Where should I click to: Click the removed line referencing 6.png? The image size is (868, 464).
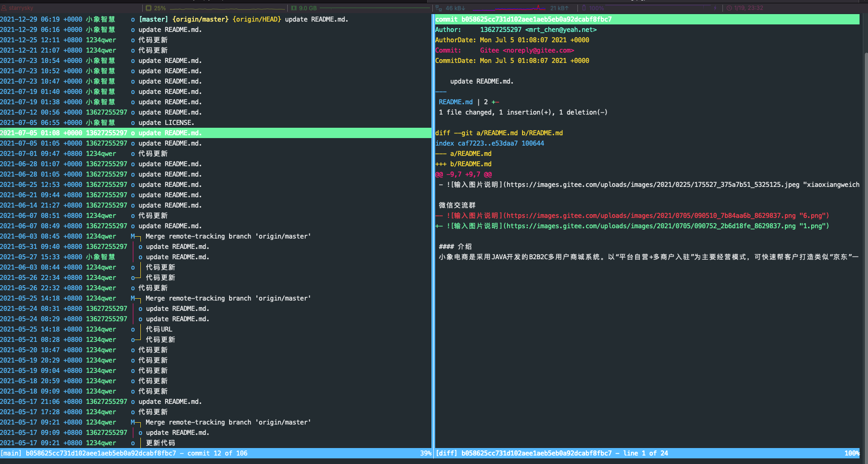click(632, 216)
